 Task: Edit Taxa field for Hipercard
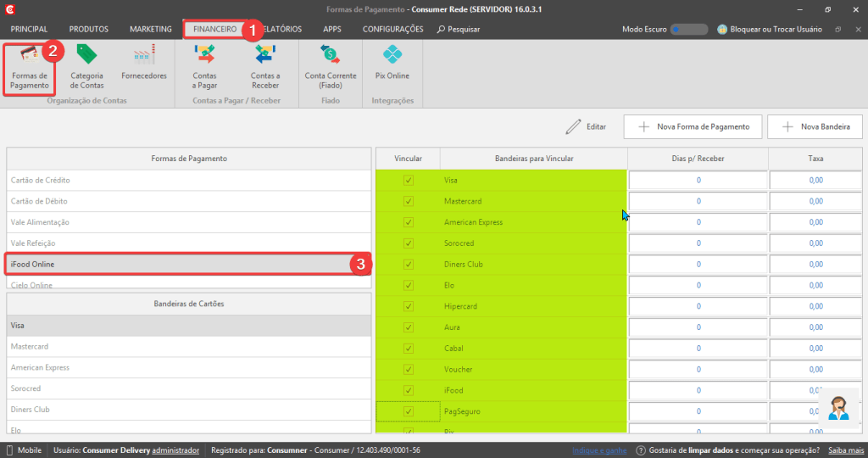pos(815,306)
